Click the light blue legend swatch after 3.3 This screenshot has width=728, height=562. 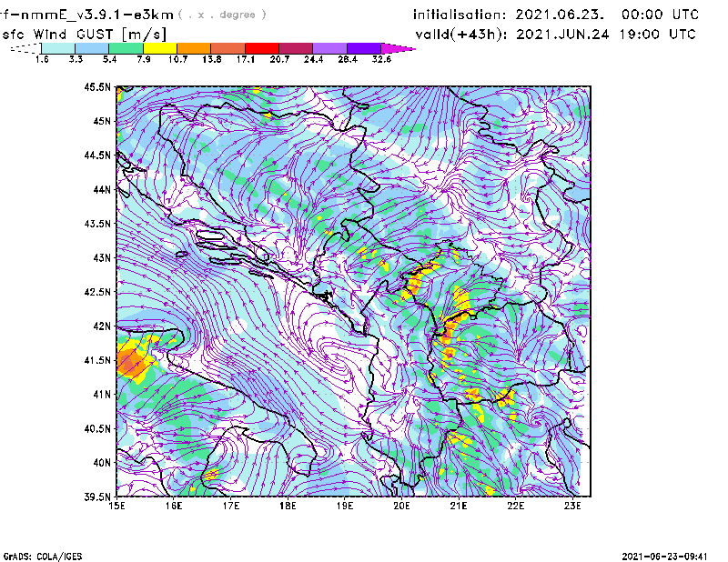pos(92,48)
